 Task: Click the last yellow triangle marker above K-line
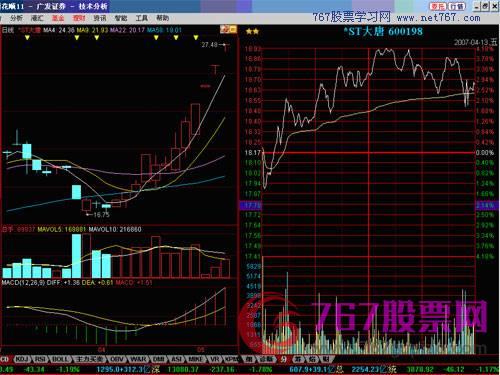point(196,38)
